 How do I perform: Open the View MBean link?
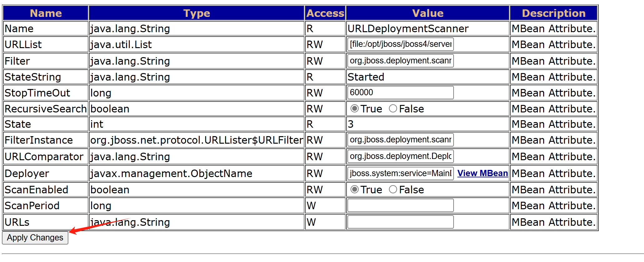(483, 173)
